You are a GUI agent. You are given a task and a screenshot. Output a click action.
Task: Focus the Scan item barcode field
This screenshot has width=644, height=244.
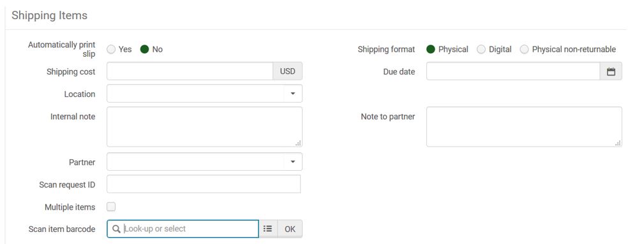(x=183, y=229)
